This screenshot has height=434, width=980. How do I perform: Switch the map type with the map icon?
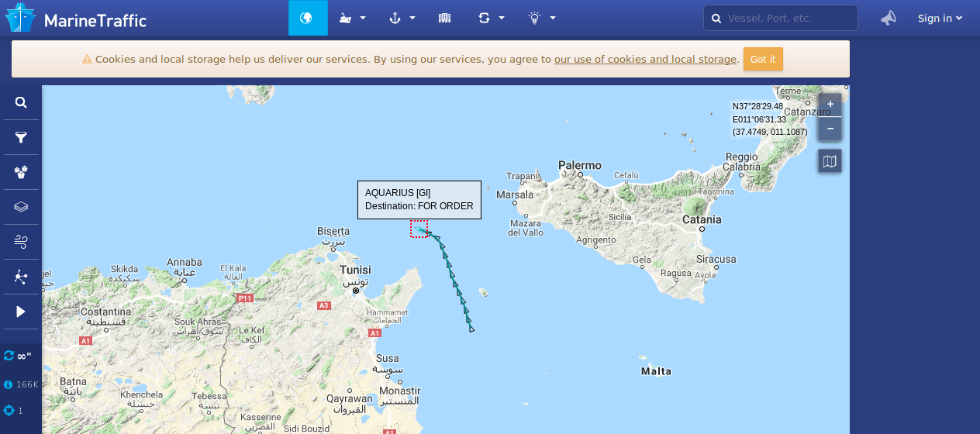click(830, 161)
